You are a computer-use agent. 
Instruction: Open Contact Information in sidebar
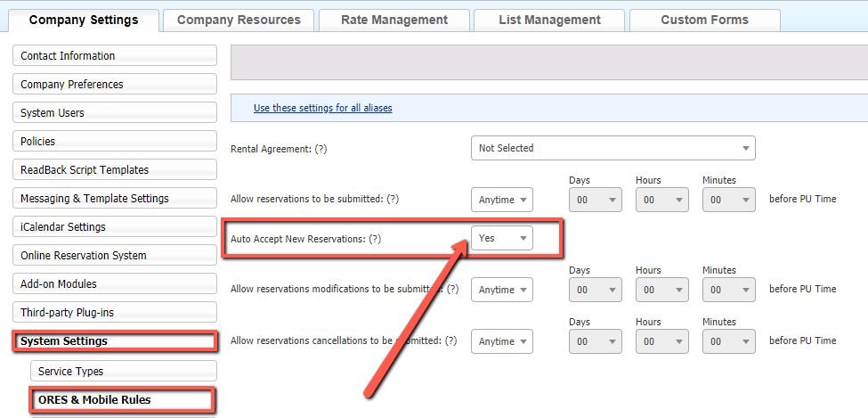[x=115, y=56]
